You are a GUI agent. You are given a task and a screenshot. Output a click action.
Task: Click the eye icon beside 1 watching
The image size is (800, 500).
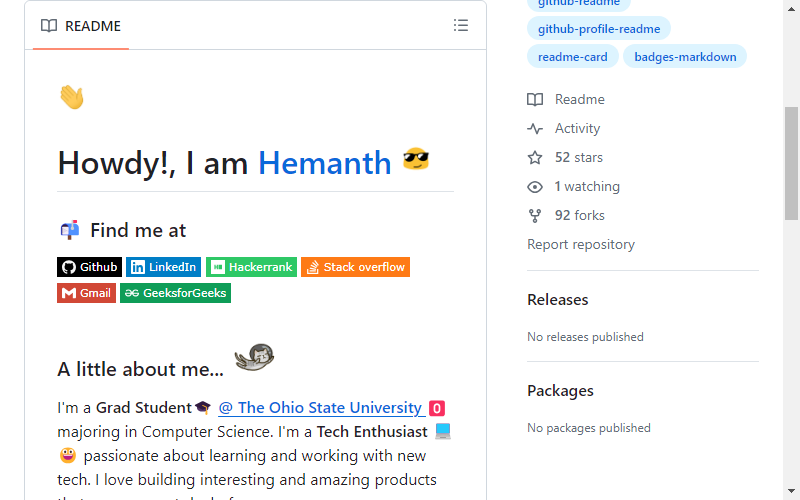pos(535,187)
